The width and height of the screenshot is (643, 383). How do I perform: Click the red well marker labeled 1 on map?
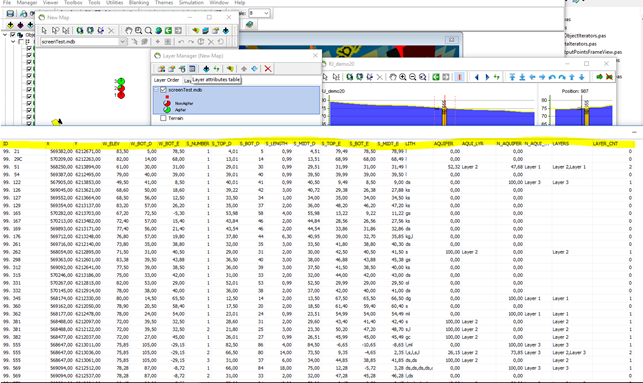pyautogui.click(x=121, y=95)
